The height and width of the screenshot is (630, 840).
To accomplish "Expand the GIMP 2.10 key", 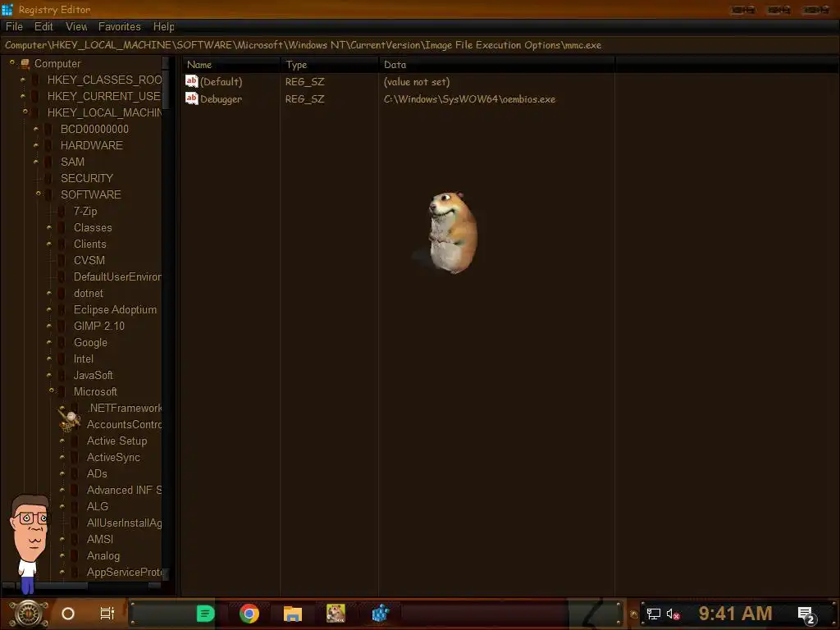I will pos(48,326).
